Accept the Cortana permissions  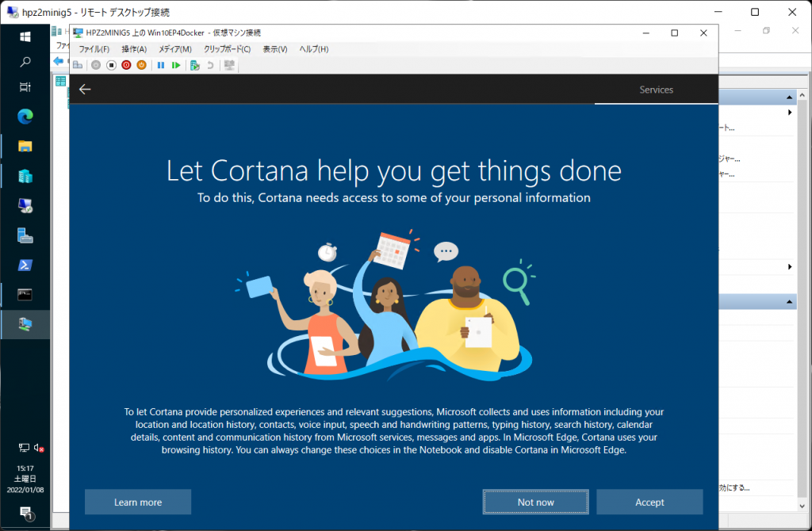[x=650, y=502]
